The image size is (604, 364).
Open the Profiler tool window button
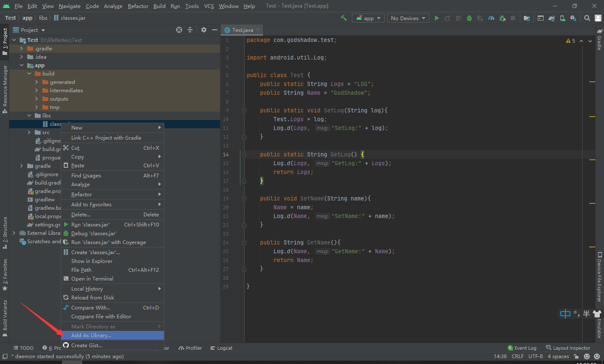click(x=190, y=348)
